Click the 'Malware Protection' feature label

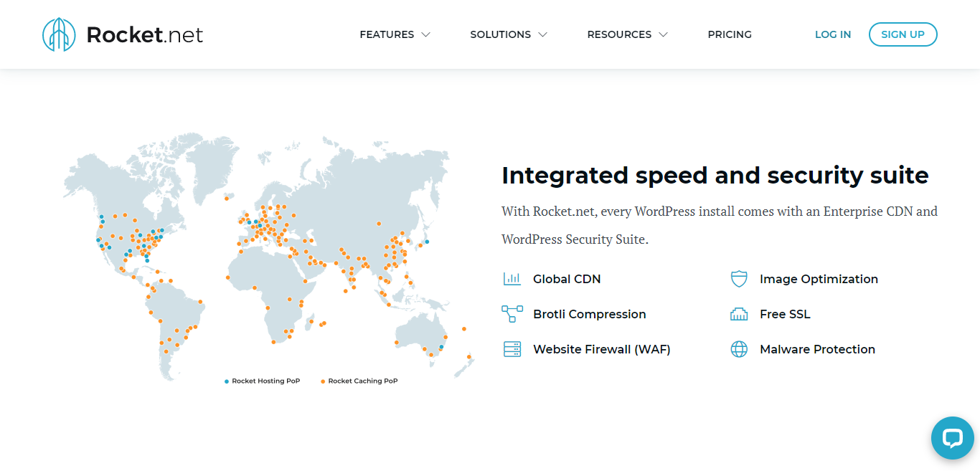(x=817, y=349)
